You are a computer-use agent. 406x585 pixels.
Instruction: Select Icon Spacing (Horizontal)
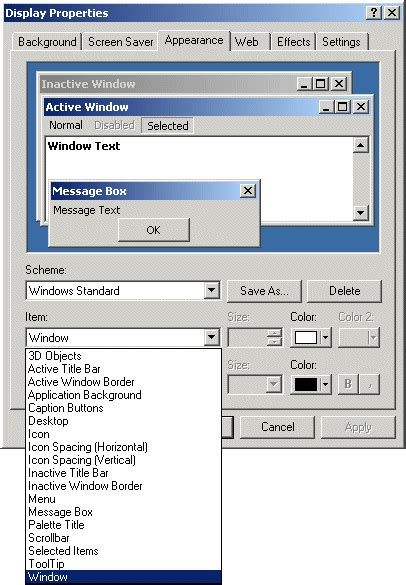coord(124,447)
